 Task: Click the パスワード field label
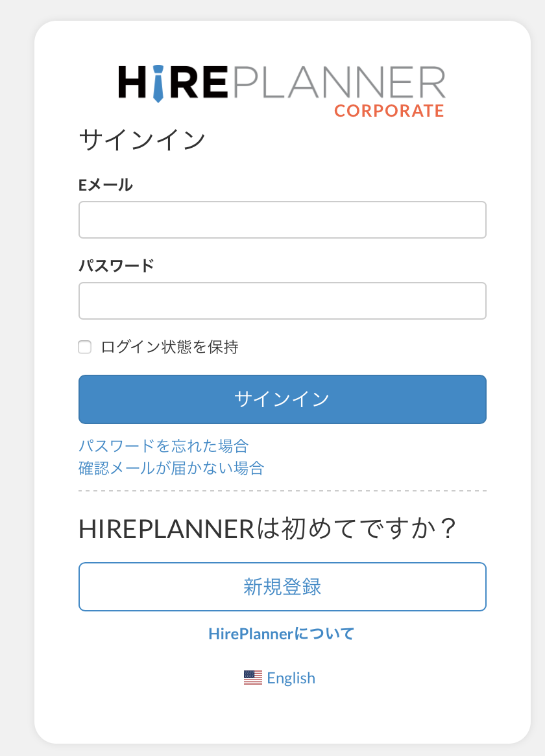pyautogui.click(x=117, y=266)
